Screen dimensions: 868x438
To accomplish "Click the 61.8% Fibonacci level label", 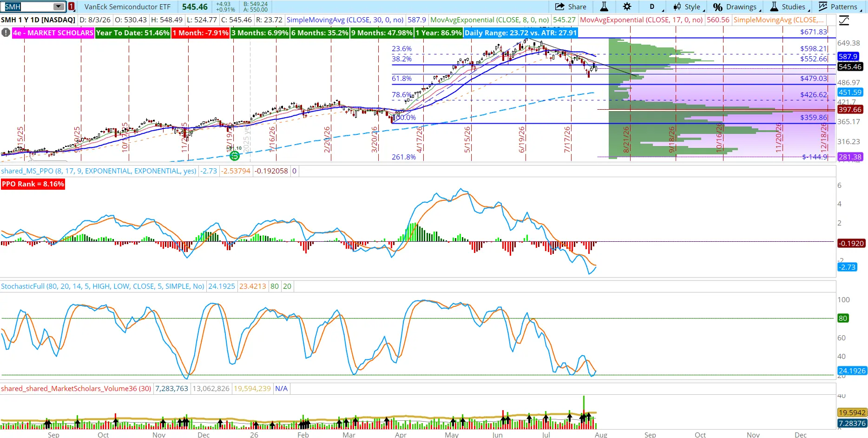I will (x=401, y=78).
